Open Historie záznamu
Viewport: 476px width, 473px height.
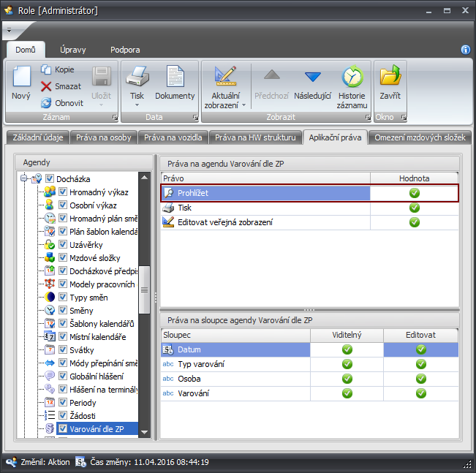(352, 77)
